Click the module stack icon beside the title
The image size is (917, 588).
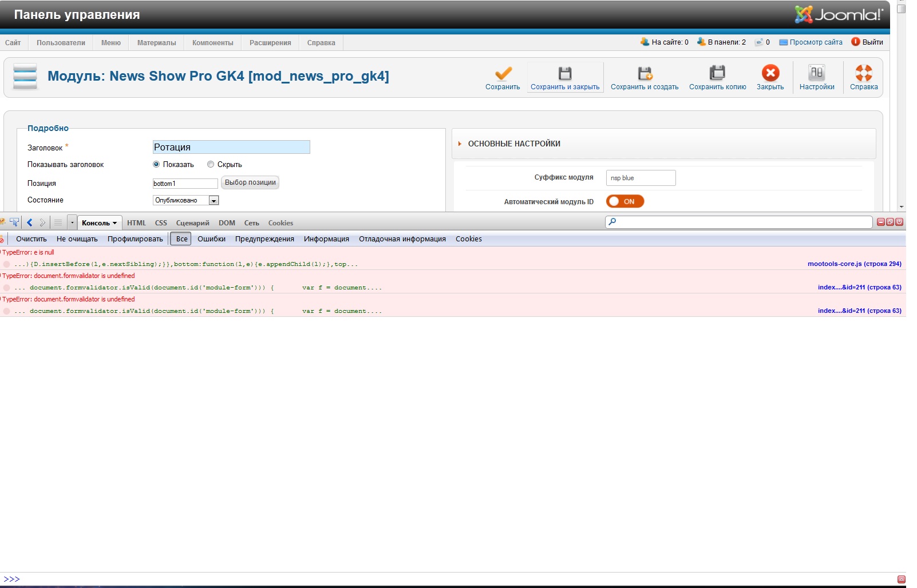(x=25, y=77)
